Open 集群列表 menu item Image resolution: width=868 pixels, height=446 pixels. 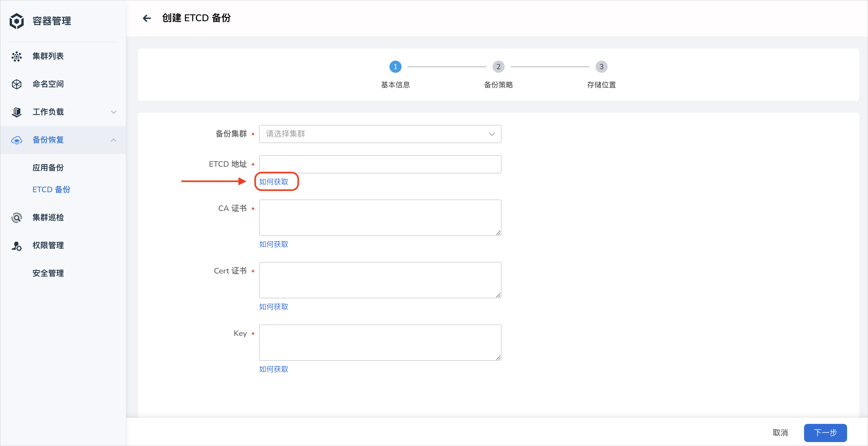(48, 56)
